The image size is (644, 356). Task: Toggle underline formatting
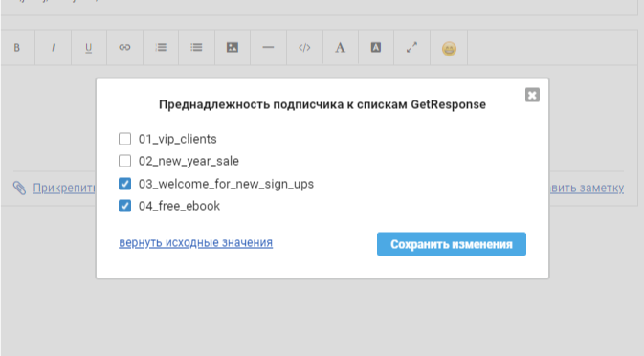point(89,48)
